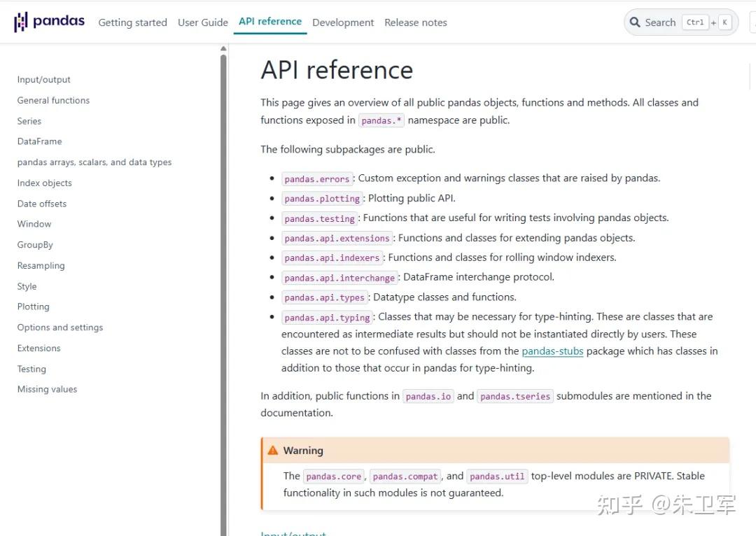
Task: Click the pandas.api.indexers code label
Action: (332, 258)
